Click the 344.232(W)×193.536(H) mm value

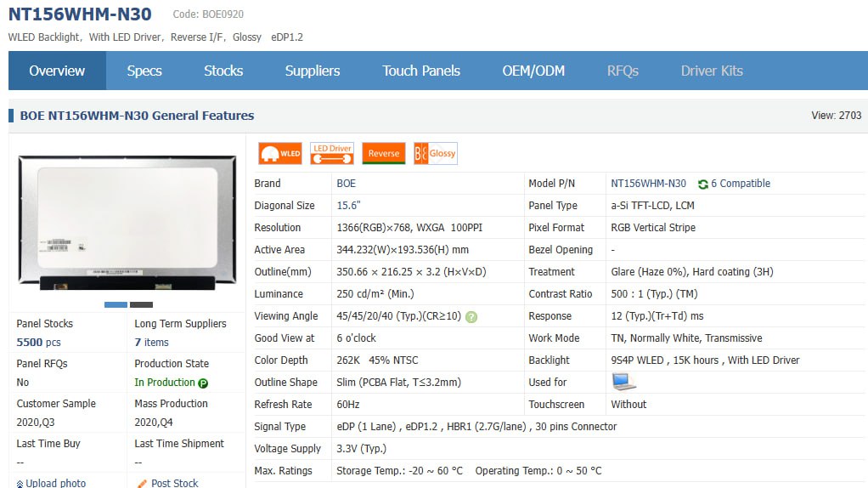[403, 250]
